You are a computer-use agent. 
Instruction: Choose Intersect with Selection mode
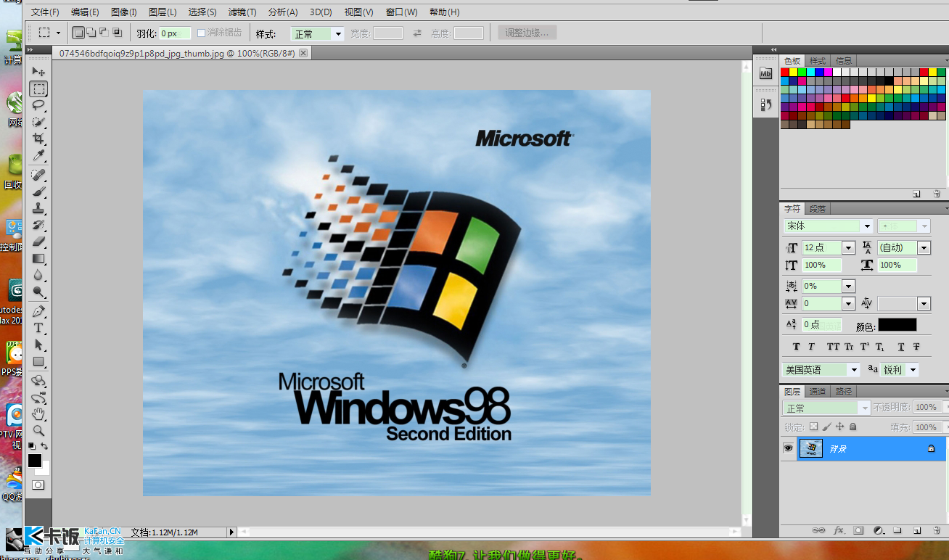117,33
